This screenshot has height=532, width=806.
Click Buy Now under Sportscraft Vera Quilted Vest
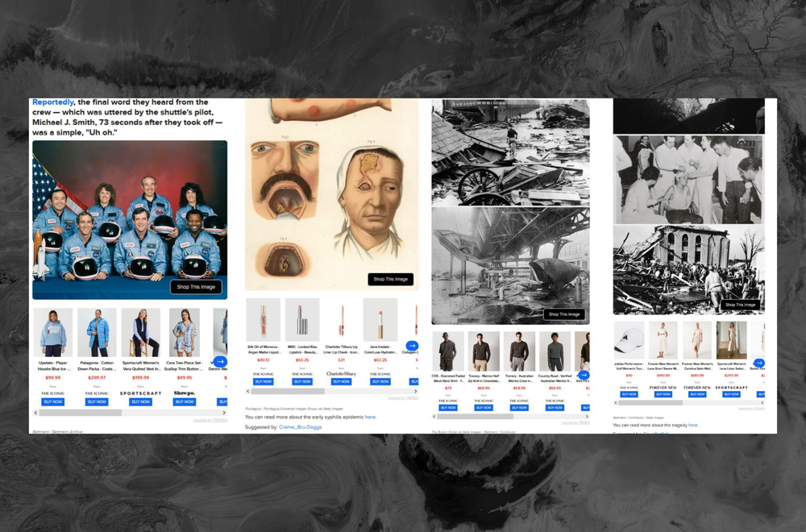click(140, 402)
